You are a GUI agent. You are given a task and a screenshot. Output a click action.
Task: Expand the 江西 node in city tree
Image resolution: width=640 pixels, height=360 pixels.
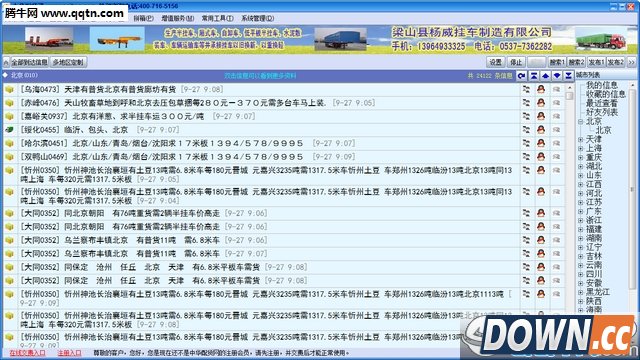[580, 184]
